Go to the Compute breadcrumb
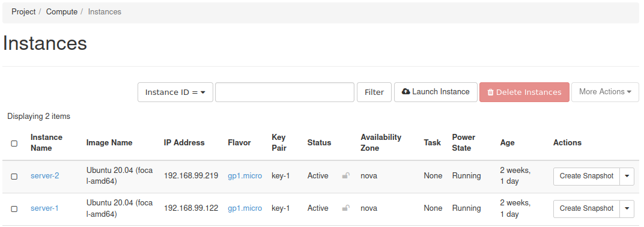This screenshot has height=227, width=644. [62, 12]
